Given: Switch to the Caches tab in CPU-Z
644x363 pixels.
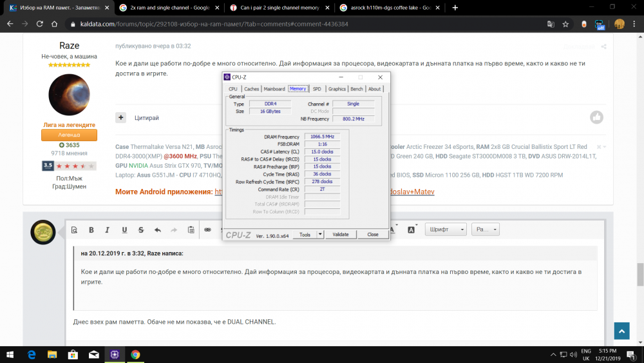Looking at the screenshot, I should [251, 89].
